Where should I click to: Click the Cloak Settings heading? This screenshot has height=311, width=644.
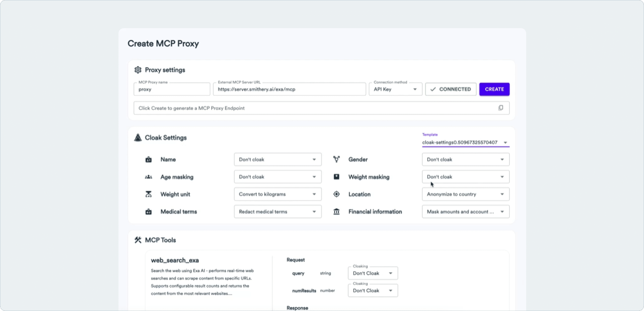(166, 138)
